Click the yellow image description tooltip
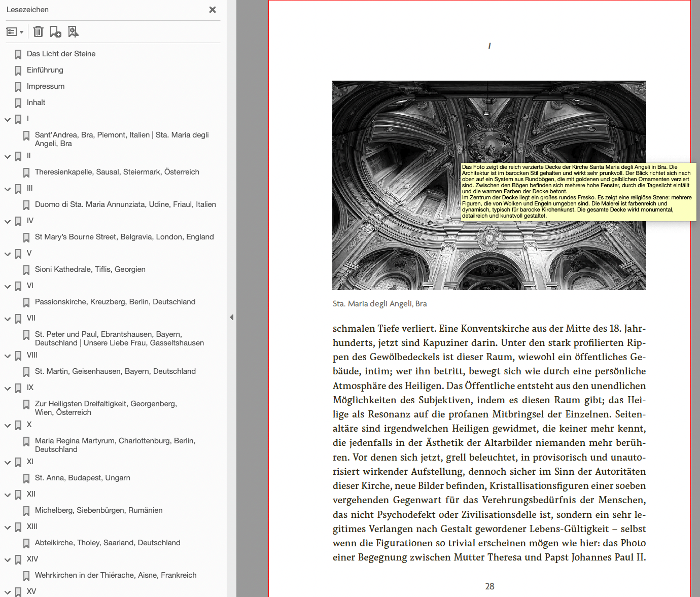The image size is (700, 597). [579, 192]
